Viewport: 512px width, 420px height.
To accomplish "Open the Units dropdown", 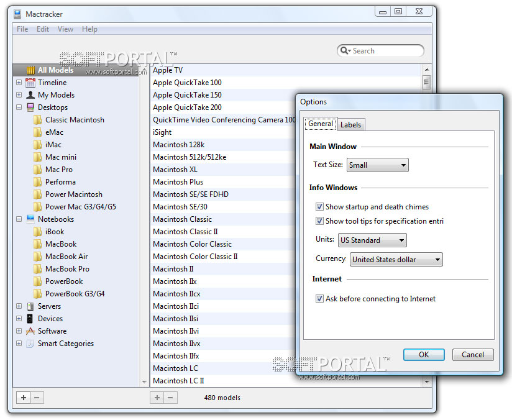I will click(372, 240).
